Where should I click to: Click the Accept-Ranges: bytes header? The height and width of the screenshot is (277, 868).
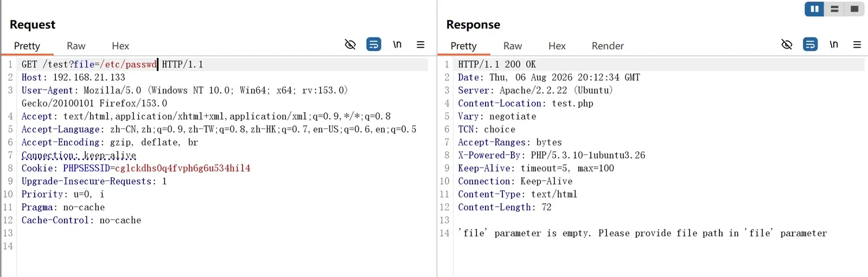click(x=510, y=143)
